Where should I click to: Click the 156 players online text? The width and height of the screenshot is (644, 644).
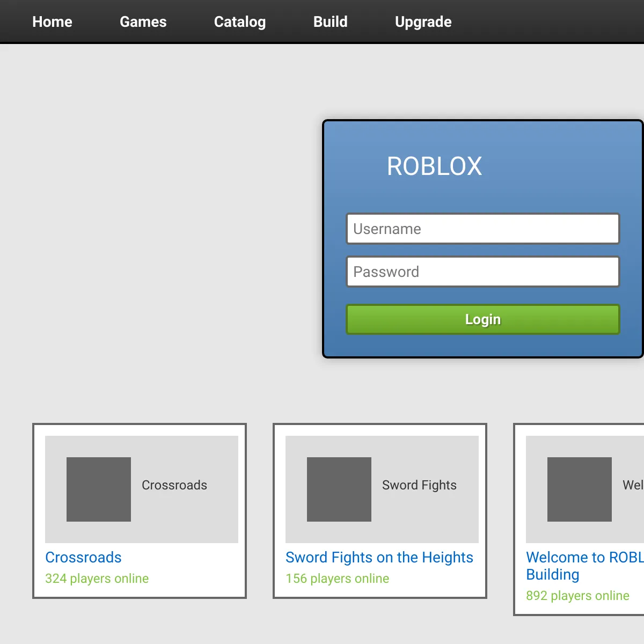tap(338, 579)
